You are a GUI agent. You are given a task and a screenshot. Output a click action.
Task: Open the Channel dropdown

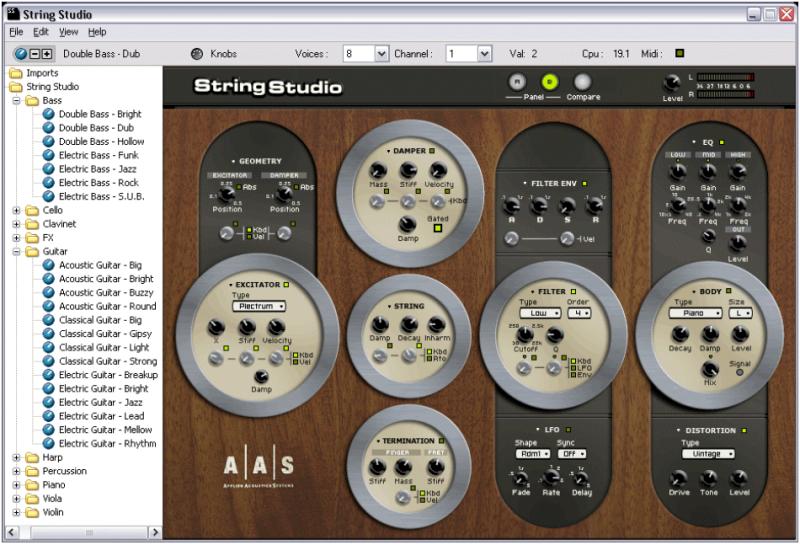click(x=485, y=54)
